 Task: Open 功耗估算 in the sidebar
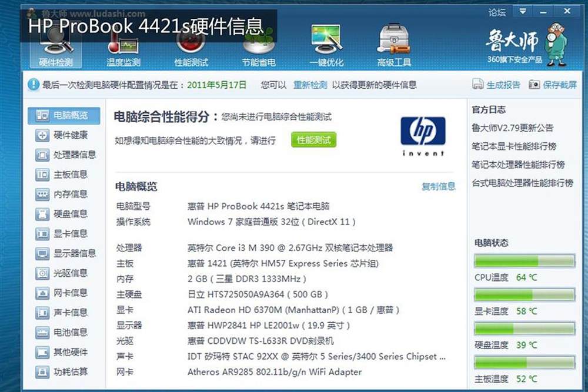tap(62, 372)
